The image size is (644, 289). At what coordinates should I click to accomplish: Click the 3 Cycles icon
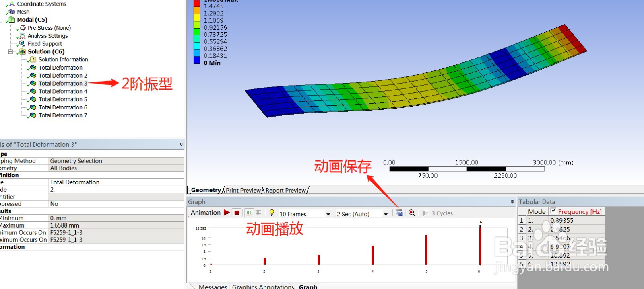point(425,213)
